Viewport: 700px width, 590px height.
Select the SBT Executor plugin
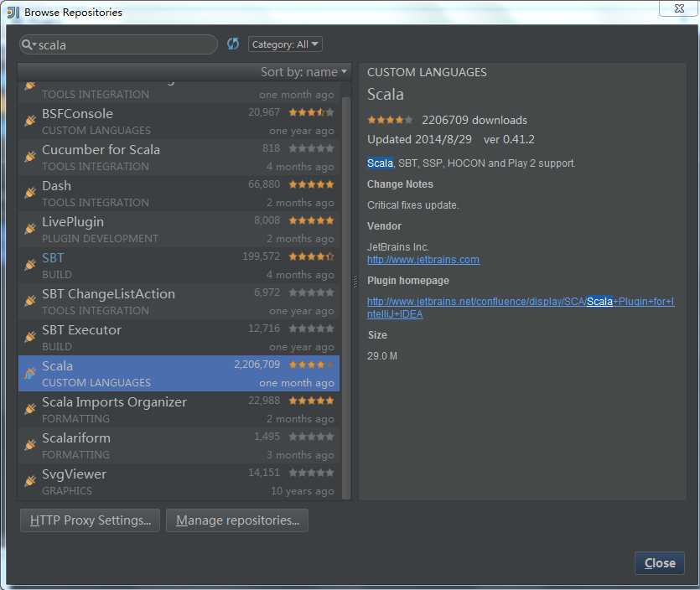[179, 338]
